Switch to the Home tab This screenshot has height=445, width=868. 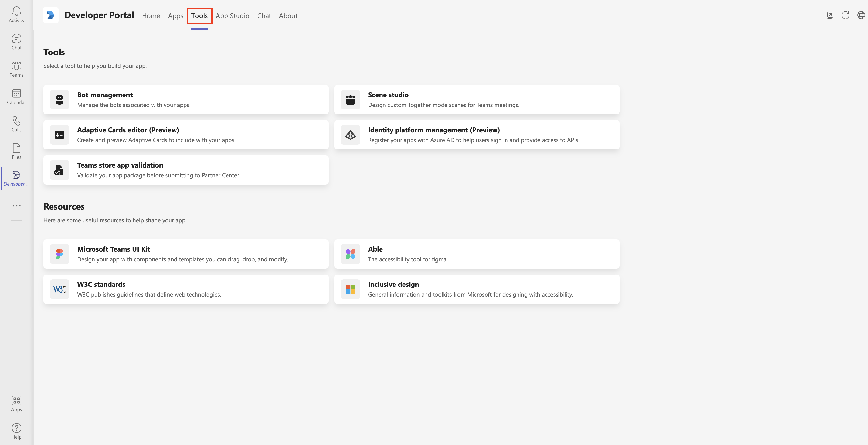[x=151, y=15]
